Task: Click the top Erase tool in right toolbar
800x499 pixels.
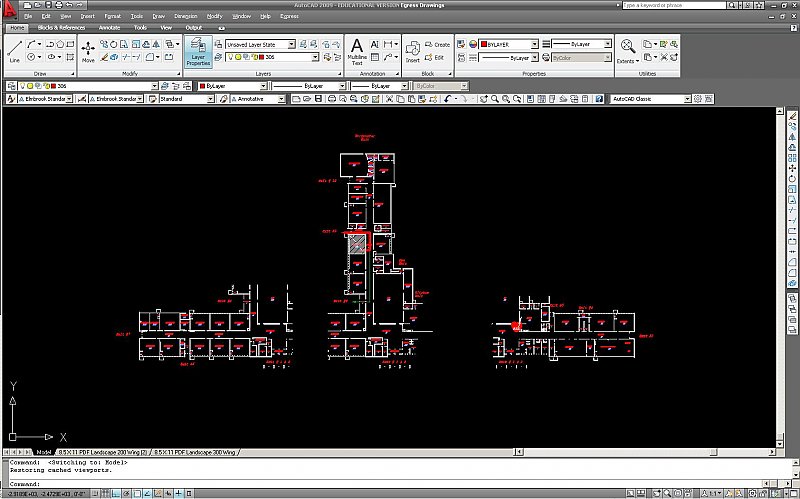Action: coord(792,116)
